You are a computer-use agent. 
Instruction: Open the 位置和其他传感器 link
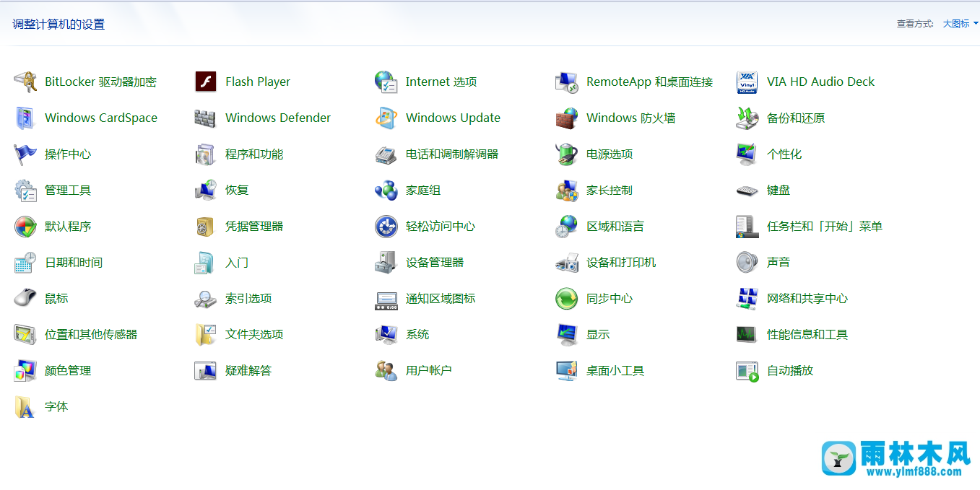91,335
